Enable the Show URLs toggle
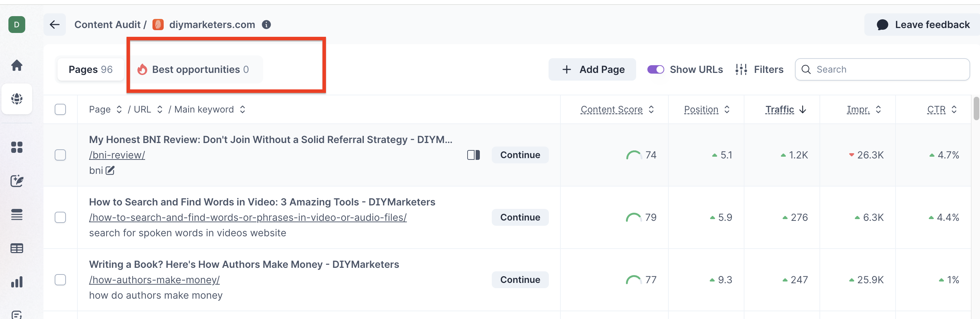 tap(655, 69)
